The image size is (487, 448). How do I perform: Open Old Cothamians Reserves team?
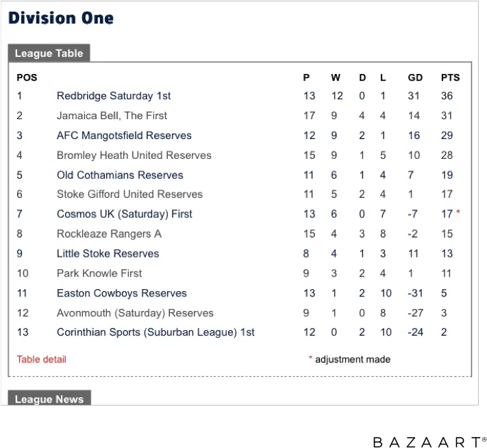[x=120, y=175]
